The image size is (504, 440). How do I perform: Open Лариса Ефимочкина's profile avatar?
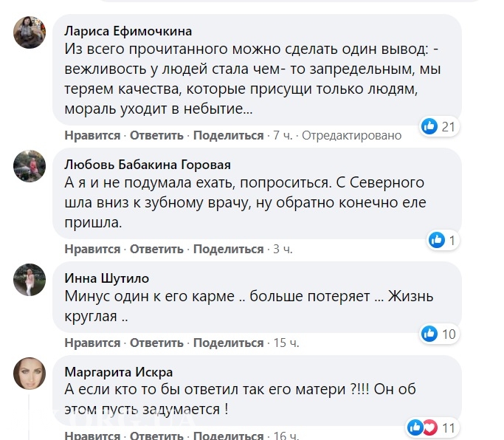(30, 33)
